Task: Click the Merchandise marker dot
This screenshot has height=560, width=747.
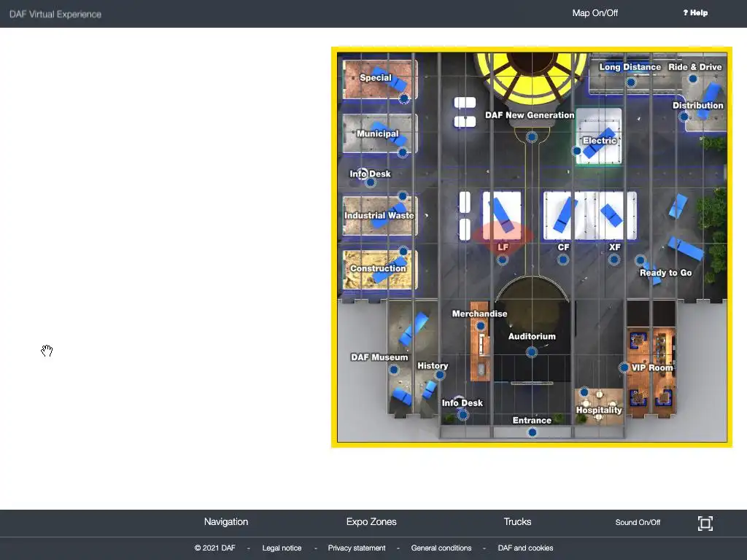Action: [480, 326]
